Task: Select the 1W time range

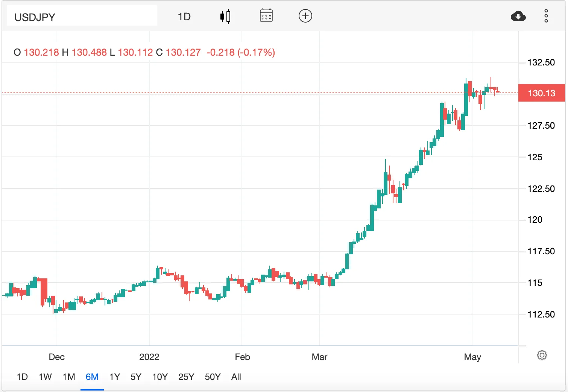Action: [x=45, y=377]
